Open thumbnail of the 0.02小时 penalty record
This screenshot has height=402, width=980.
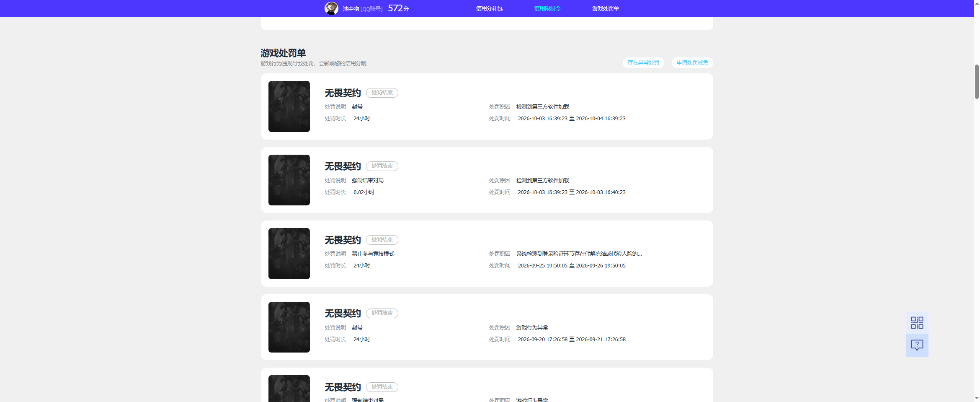pos(289,180)
